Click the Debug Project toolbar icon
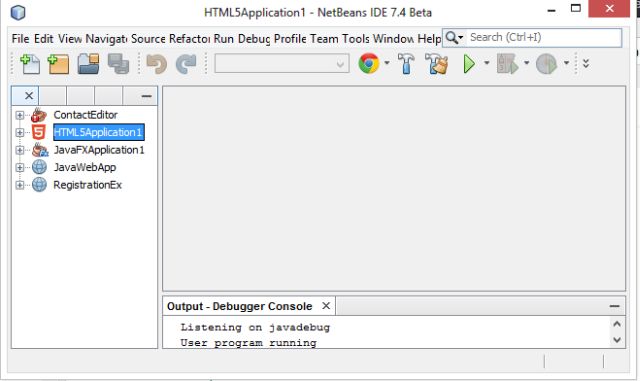The height and width of the screenshot is (381, 640). pos(507,64)
